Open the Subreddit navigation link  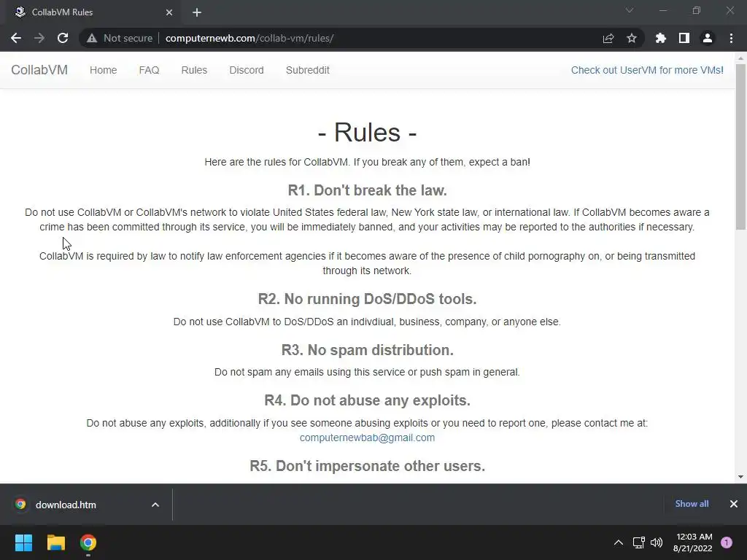(308, 70)
